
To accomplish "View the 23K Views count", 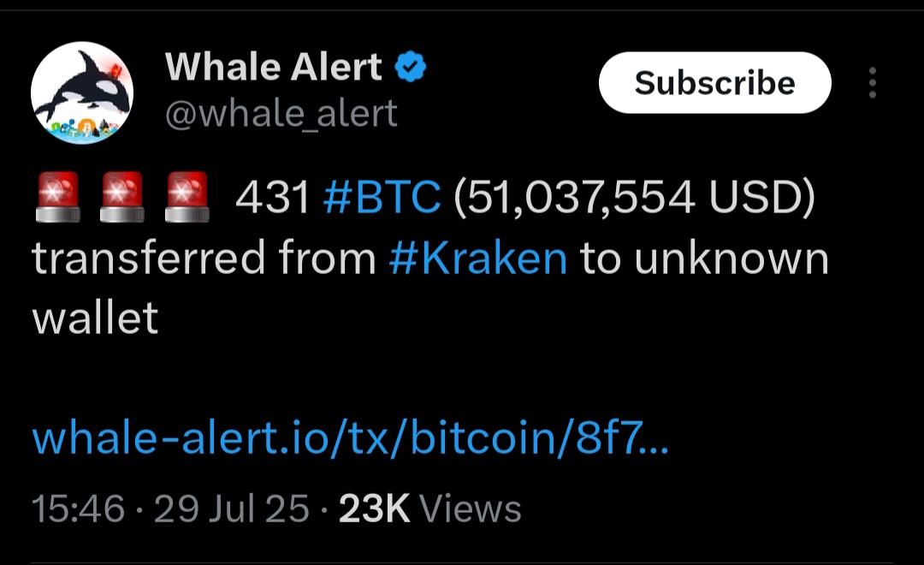I will click(430, 508).
